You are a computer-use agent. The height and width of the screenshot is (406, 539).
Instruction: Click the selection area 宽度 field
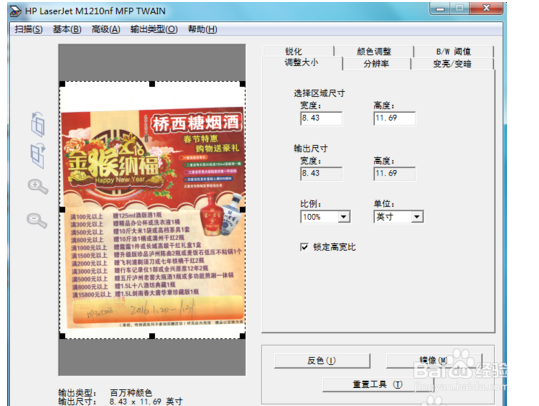(x=321, y=118)
